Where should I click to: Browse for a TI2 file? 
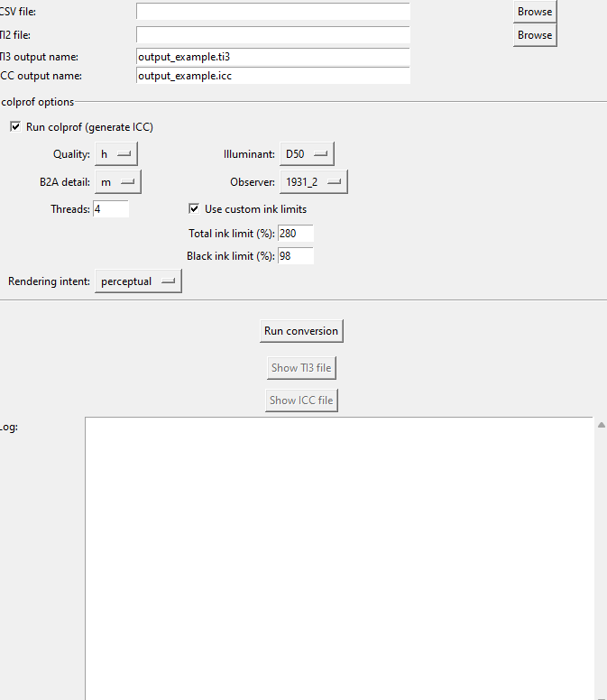click(x=534, y=35)
